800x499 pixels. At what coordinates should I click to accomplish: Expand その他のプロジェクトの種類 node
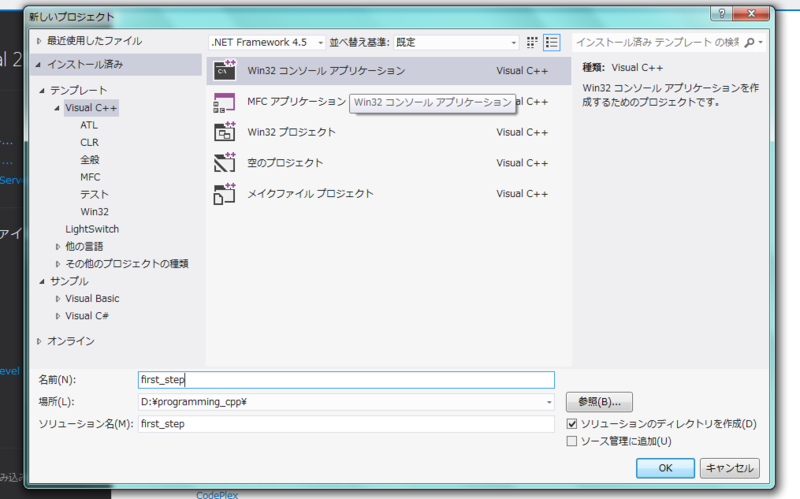click(x=58, y=264)
